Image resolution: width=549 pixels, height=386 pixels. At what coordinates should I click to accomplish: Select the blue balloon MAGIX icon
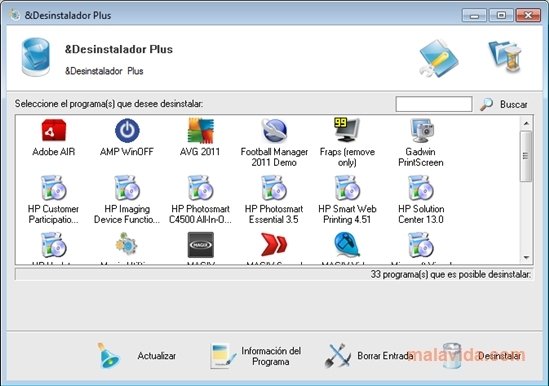click(x=347, y=244)
